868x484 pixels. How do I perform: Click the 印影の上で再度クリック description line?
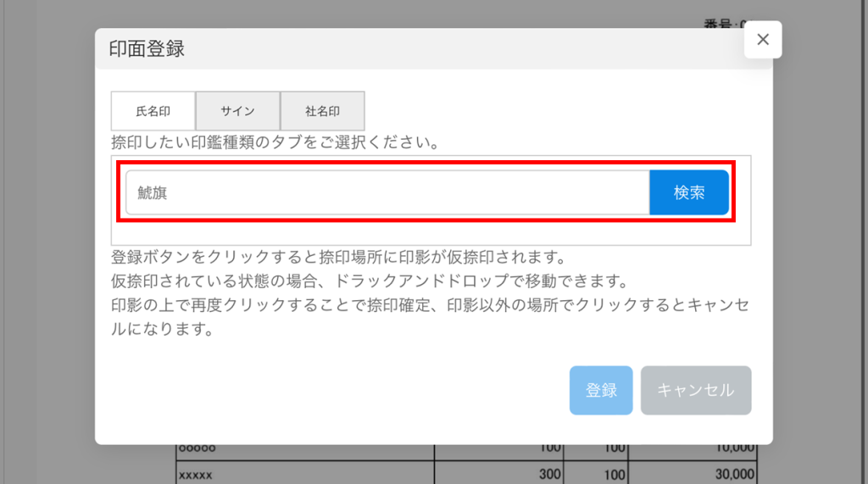tap(430, 304)
